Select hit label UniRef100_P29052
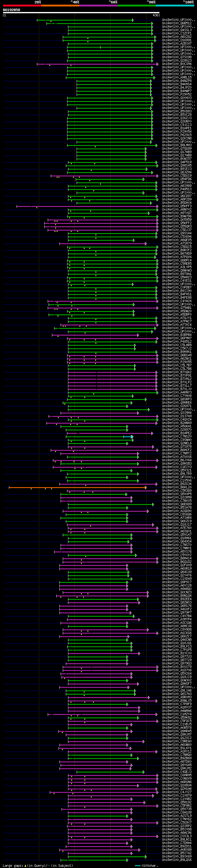 click(x=177, y=94)
